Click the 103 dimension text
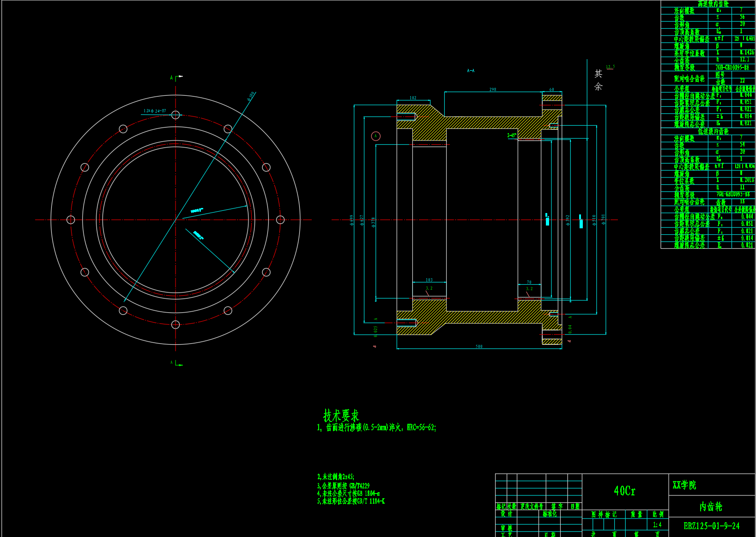The image size is (756, 537). point(429,280)
